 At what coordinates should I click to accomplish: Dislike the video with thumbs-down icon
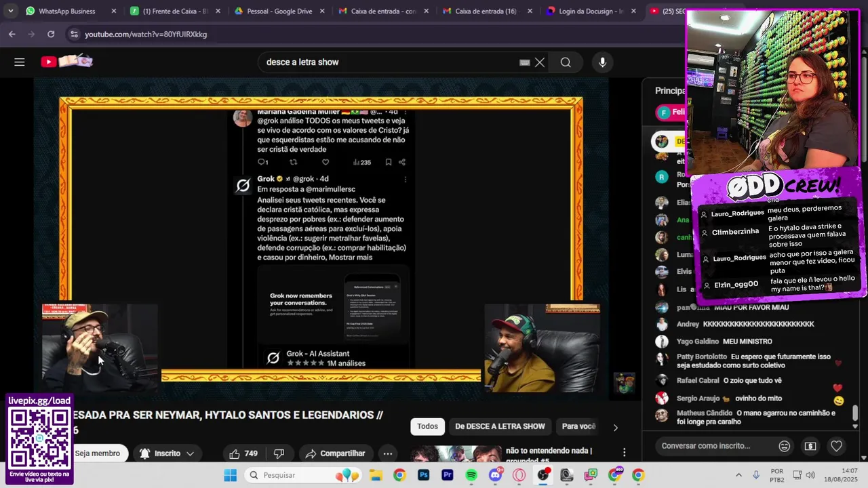coord(279,453)
